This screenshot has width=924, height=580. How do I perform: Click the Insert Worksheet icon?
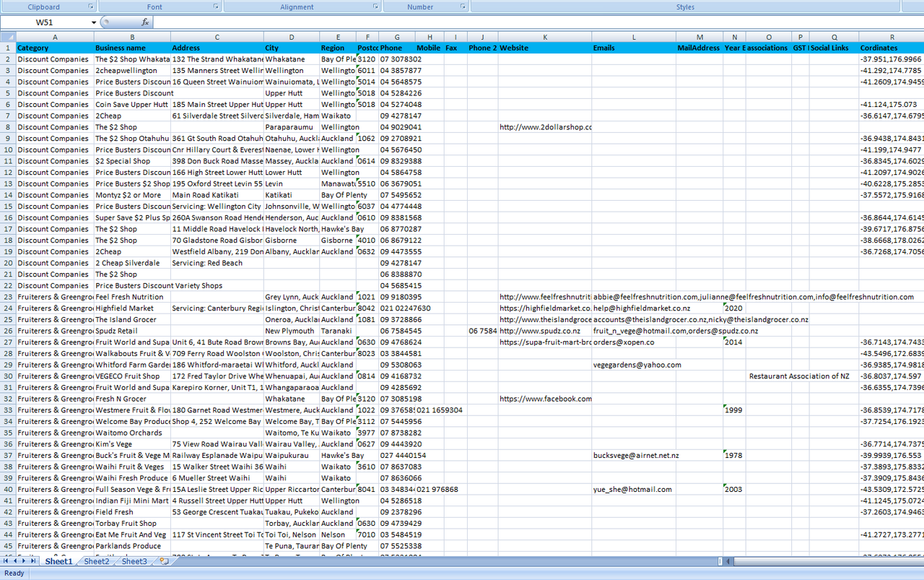164,561
